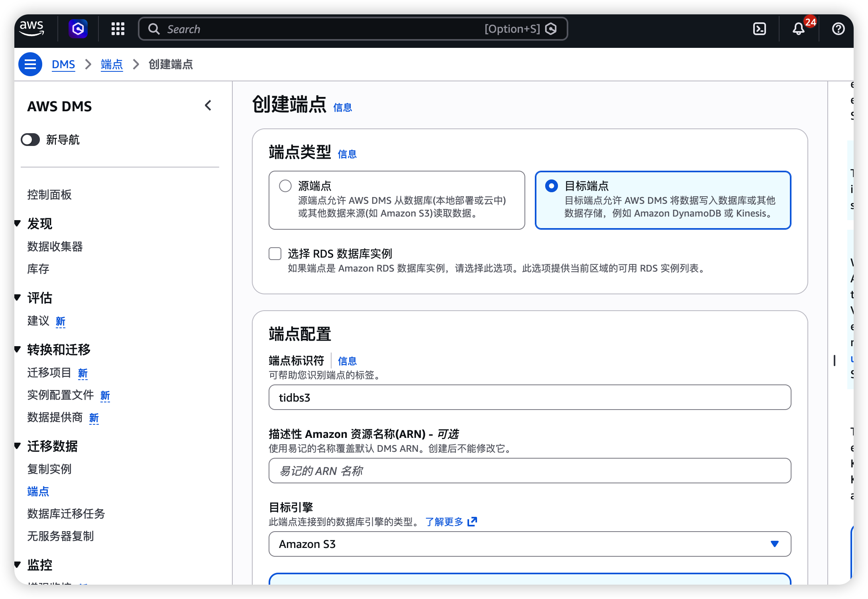Image resolution: width=868 pixels, height=599 pixels.
Task: Click the 易记的 ARN 名称 input field
Action: pyautogui.click(x=529, y=471)
